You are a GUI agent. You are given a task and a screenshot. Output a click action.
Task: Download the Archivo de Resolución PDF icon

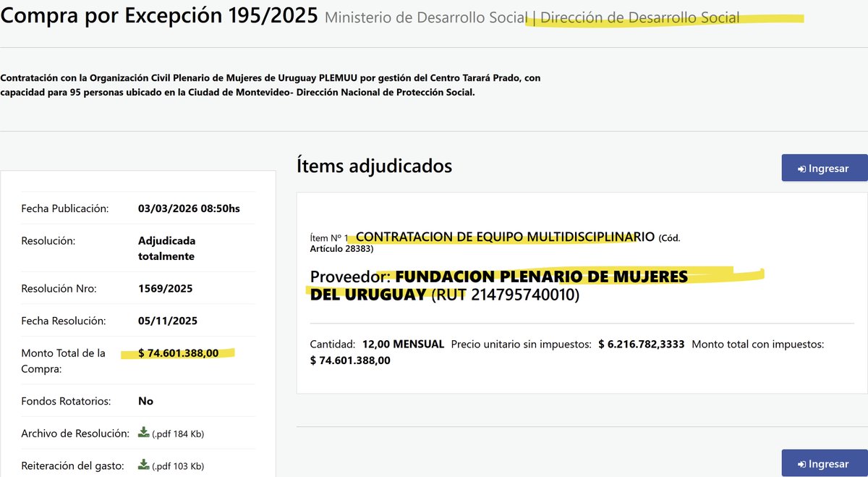pos(143,433)
